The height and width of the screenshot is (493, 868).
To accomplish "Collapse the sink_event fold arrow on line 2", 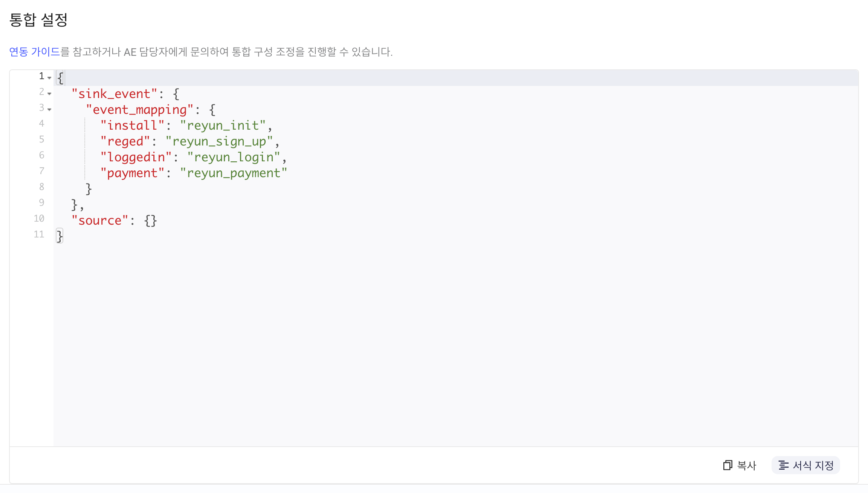I will (49, 93).
